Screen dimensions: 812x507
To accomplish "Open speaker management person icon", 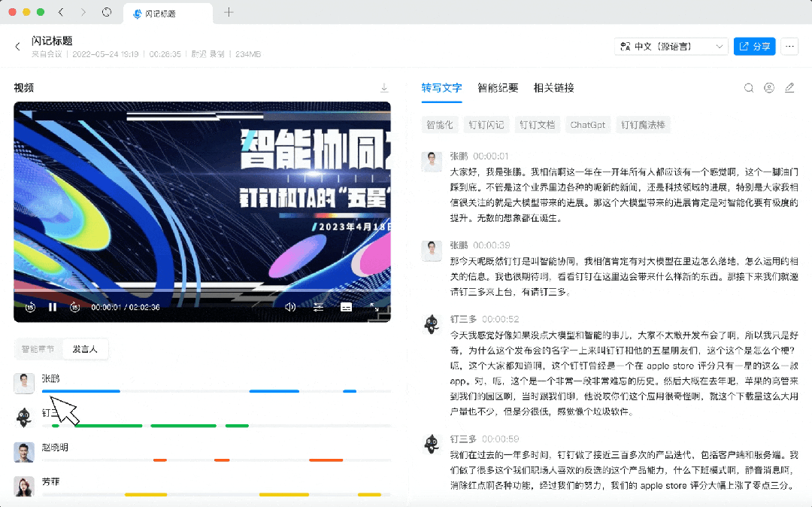I will (x=769, y=88).
